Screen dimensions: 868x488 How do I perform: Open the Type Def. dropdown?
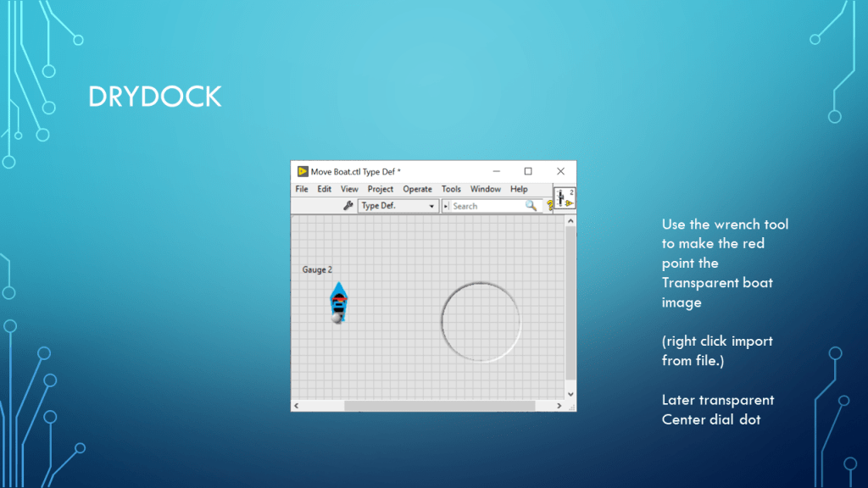[398, 206]
